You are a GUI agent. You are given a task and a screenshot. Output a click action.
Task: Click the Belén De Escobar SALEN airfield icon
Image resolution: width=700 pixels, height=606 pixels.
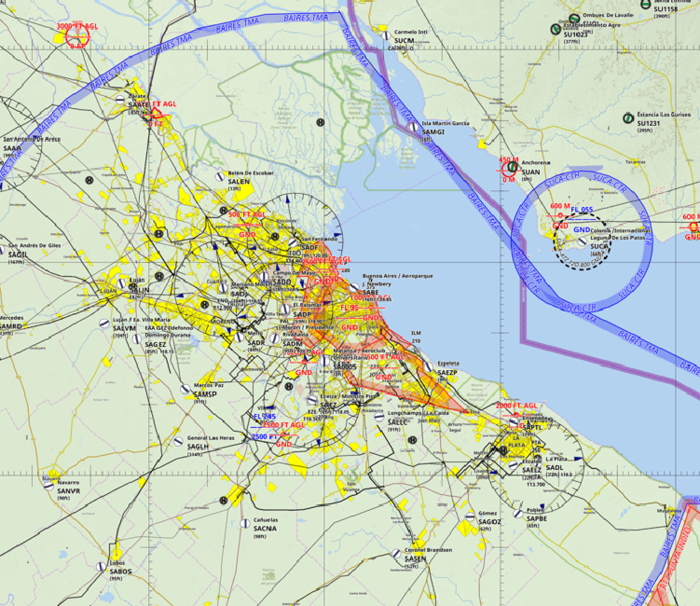pyautogui.click(x=220, y=176)
